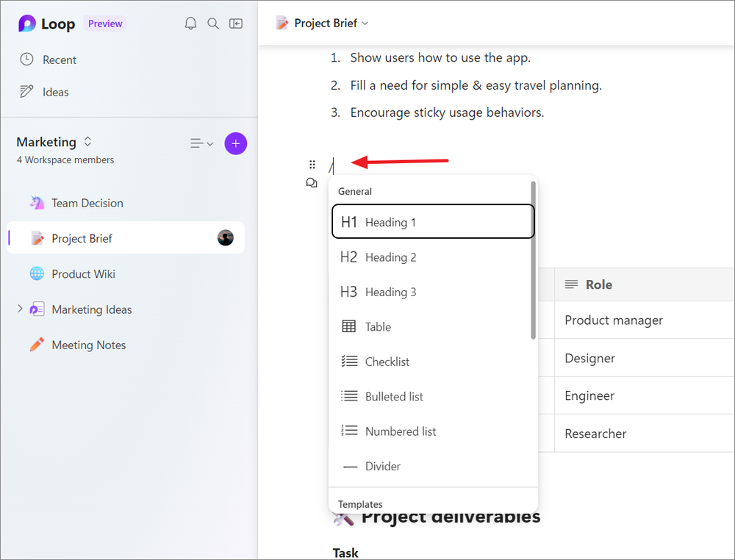The height and width of the screenshot is (560, 735).
Task: Open the Marketing workspace switcher
Action: 87,142
